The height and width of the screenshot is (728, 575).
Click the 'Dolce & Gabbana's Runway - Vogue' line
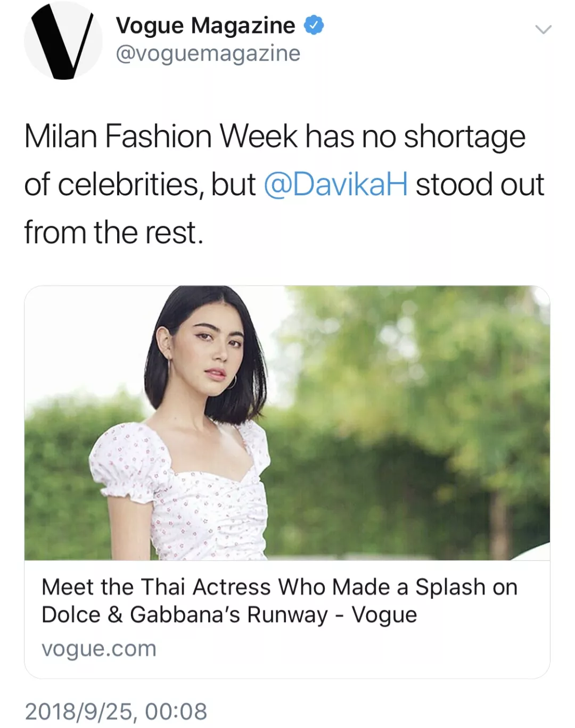pyautogui.click(x=229, y=615)
